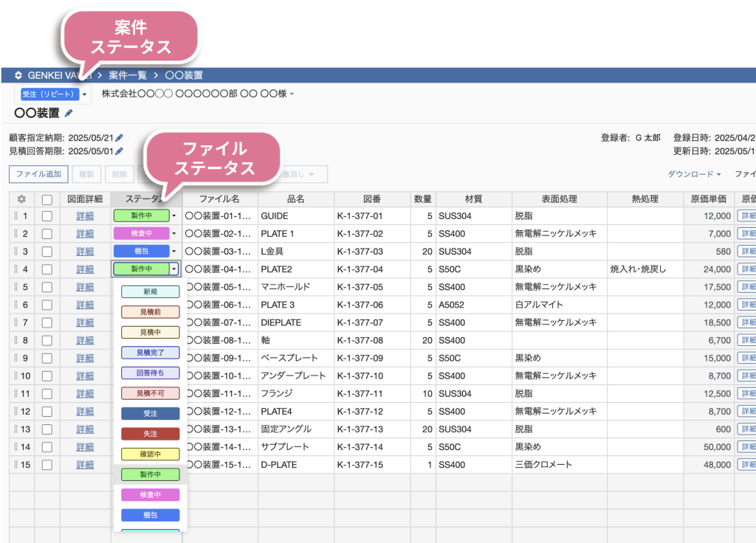
Task: Grab row 15 drag handle icon
Action: (x=16, y=465)
